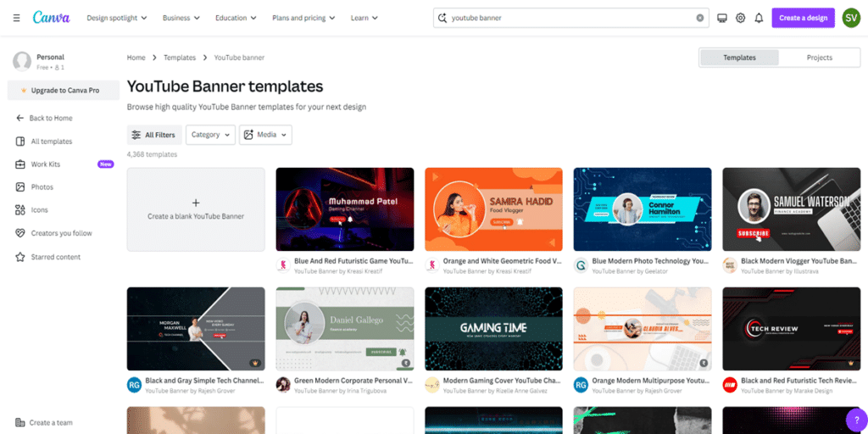Click the Illustrava creator logo
This screenshot has width=868, height=434.
pos(730,265)
